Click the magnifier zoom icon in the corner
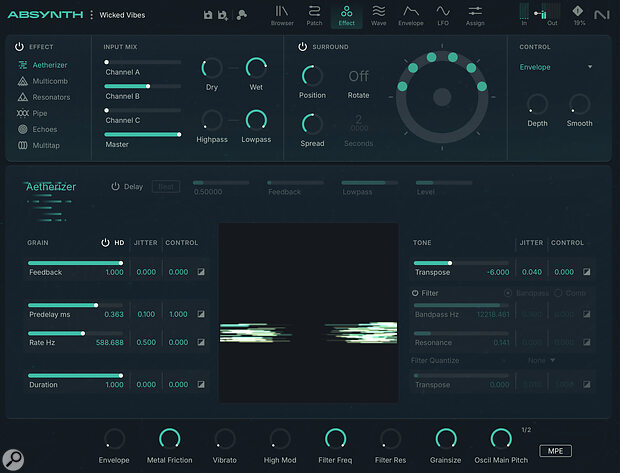Viewport: 620px width, 473px height. coord(13,460)
